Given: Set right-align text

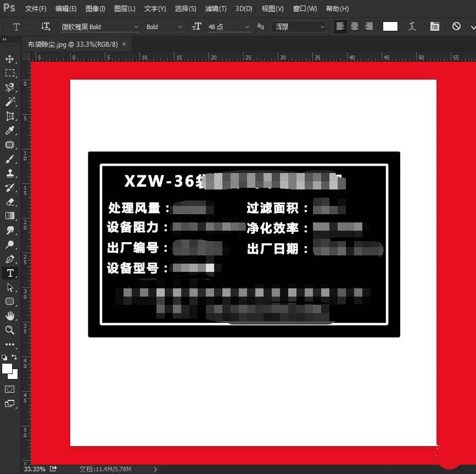Looking at the screenshot, I should click(x=369, y=26).
